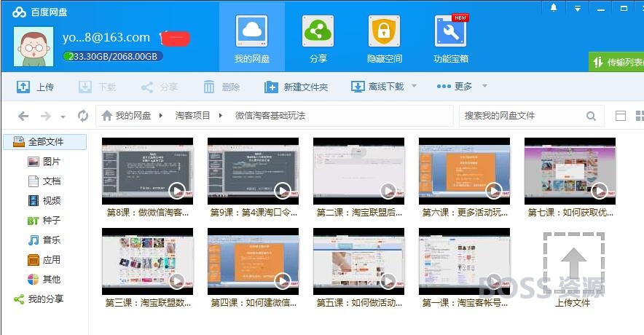The image size is (644, 335).
Task: Create a folder with 新建文件夹
Action: [x=296, y=87]
